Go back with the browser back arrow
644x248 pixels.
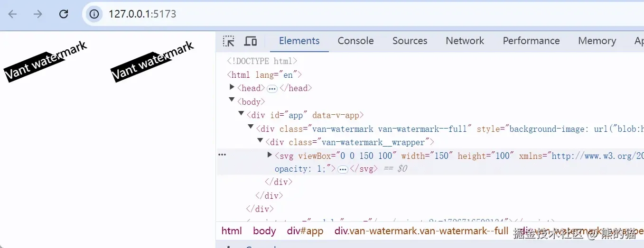tap(13, 14)
